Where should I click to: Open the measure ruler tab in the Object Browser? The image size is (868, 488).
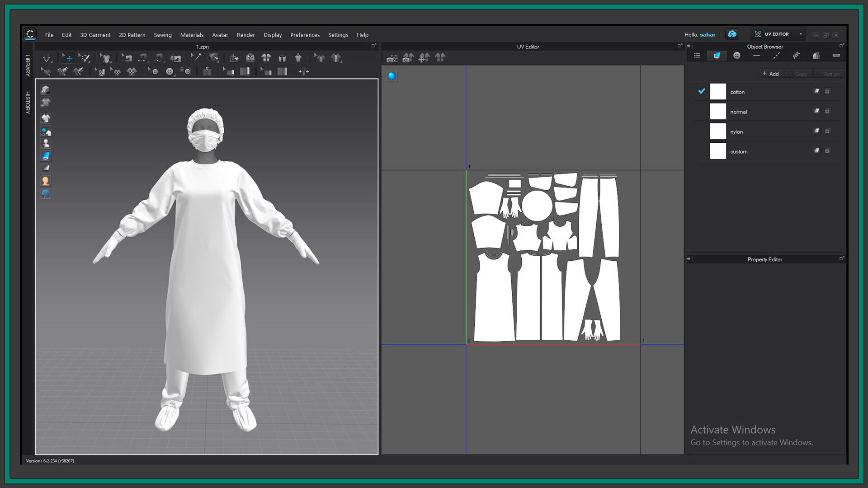click(x=836, y=56)
